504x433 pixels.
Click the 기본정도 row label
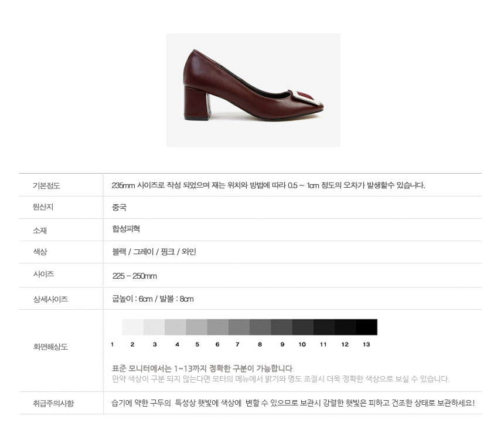click(46, 185)
